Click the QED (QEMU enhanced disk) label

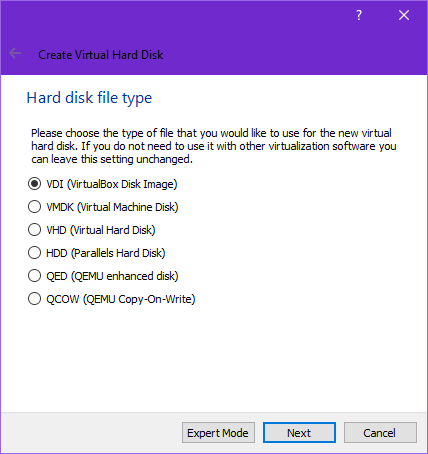pyautogui.click(x=112, y=276)
